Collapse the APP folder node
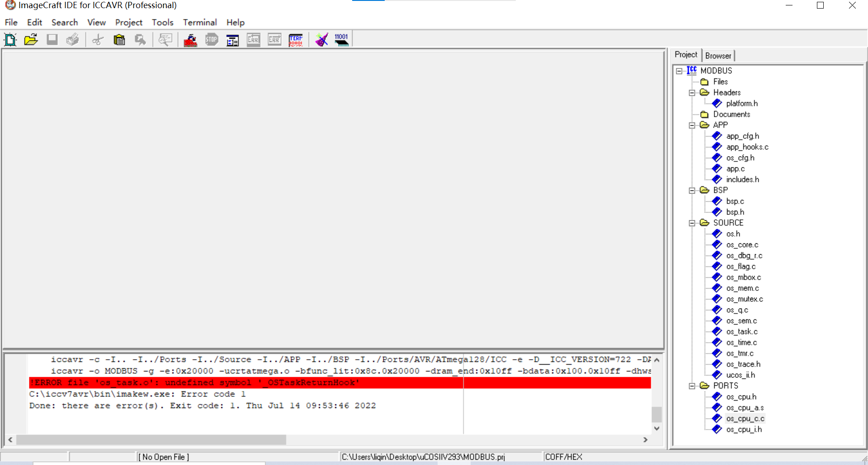The width and height of the screenshot is (868, 465). tap(692, 125)
